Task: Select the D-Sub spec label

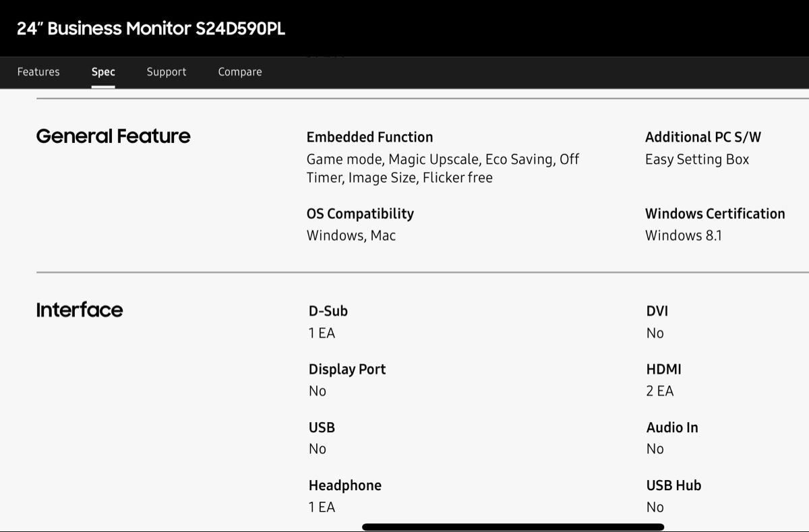Action: [328, 311]
